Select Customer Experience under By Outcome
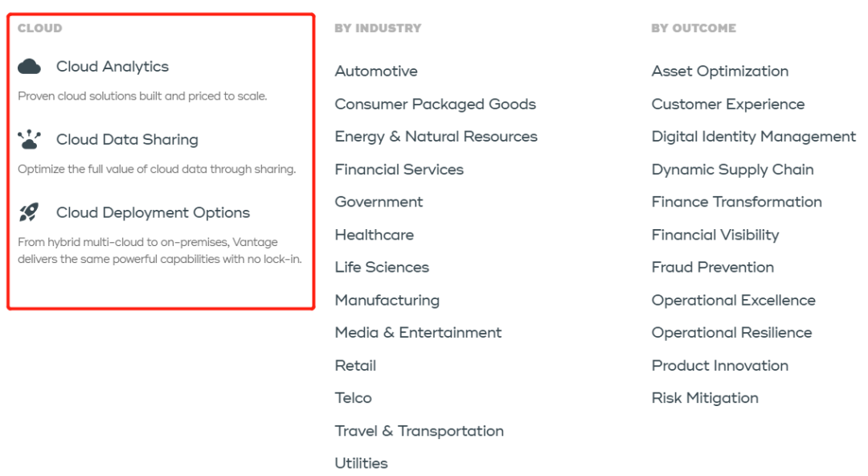The image size is (868, 476). pos(727,105)
